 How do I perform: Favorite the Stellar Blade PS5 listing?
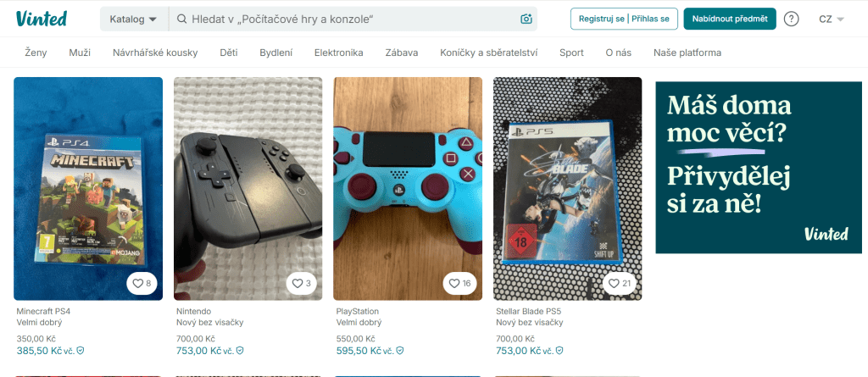[620, 284]
